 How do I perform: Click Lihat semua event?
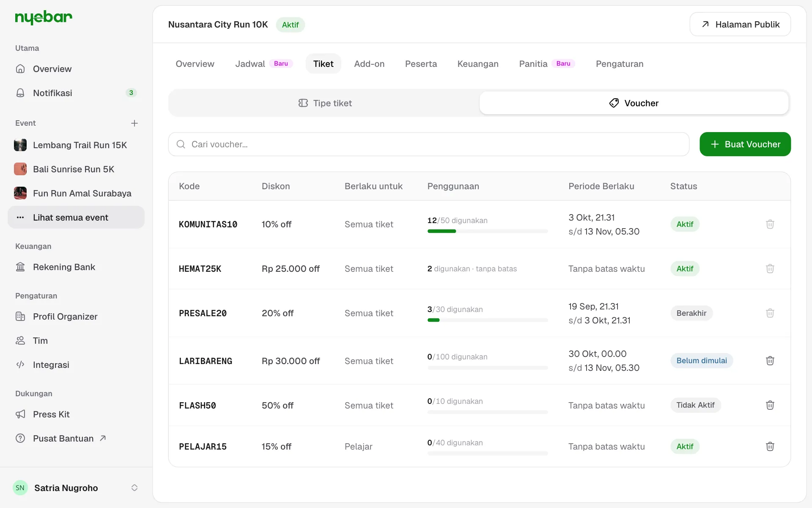coord(76,218)
